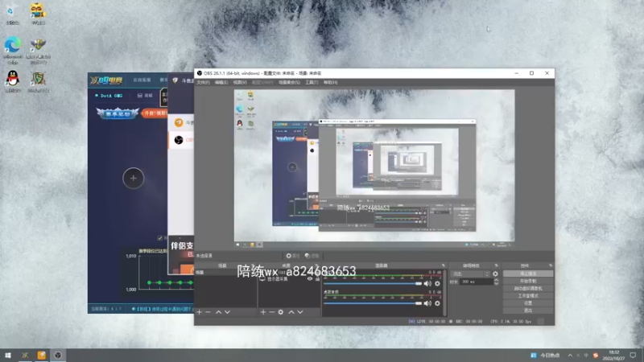Image resolution: width=644 pixels, height=362 pixels.
Task: Open the File menu in OBS
Action: 203,83
